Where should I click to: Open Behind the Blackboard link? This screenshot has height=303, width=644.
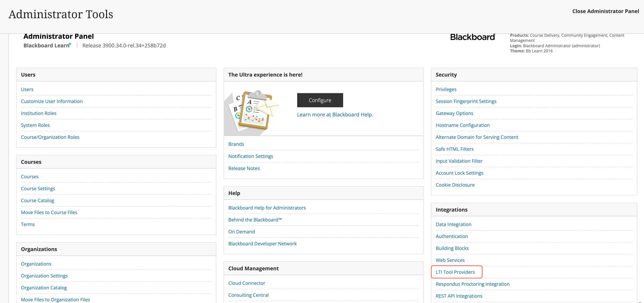click(x=255, y=220)
